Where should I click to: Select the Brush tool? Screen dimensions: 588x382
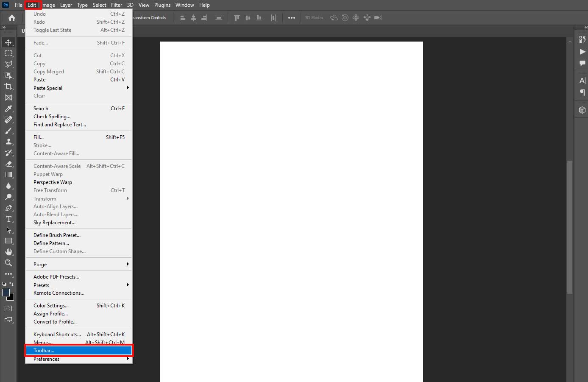click(x=8, y=131)
